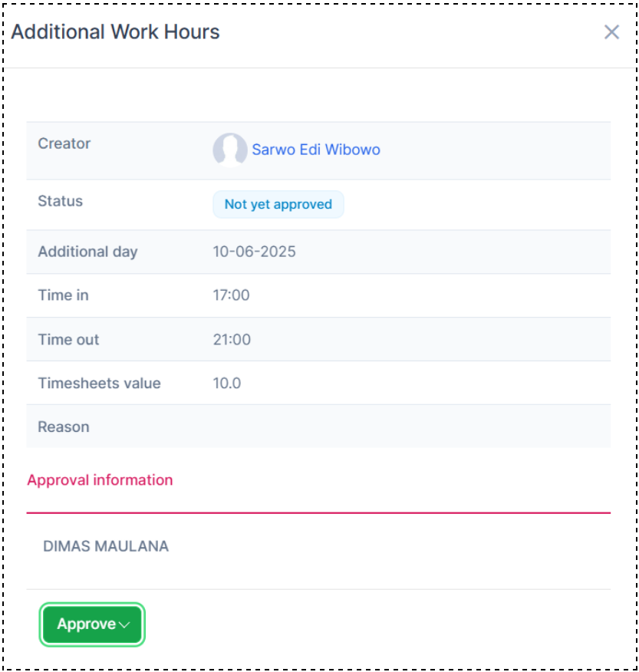Select approver name DIMAS MAULANA
The height and width of the screenshot is (672, 639).
click(106, 547)
